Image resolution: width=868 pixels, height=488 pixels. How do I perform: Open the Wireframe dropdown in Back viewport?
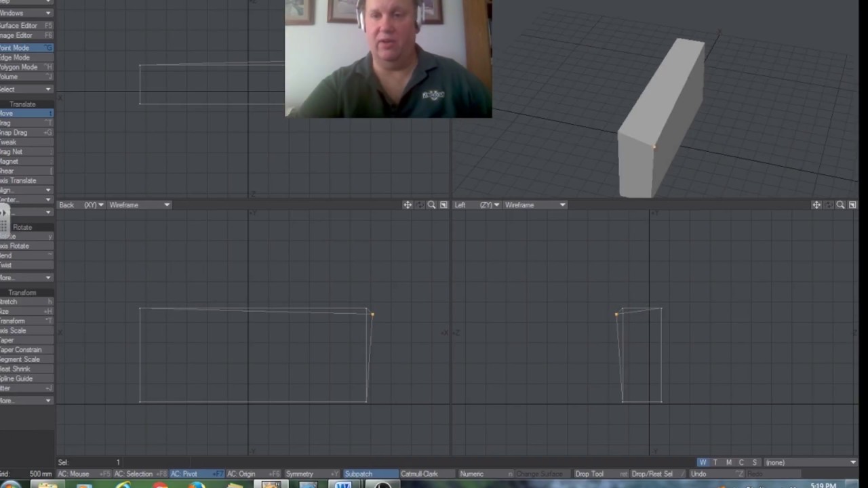[138, 205]
